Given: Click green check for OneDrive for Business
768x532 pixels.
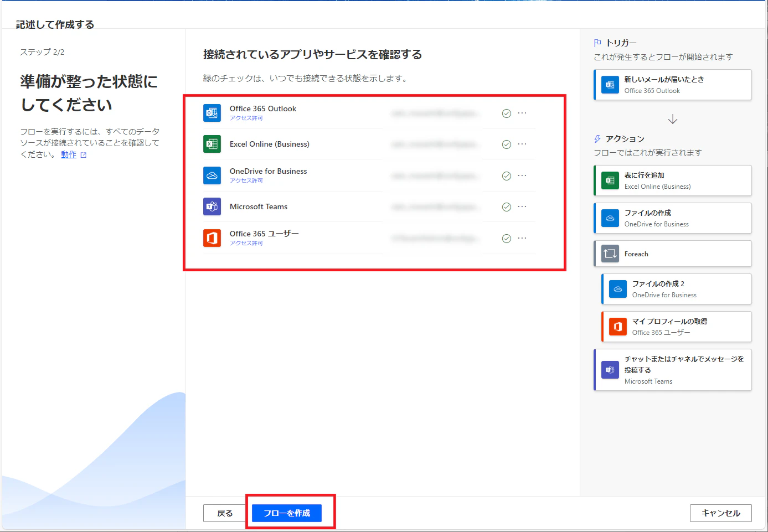Looking at the screenshot, I should [x=506, y=176].
